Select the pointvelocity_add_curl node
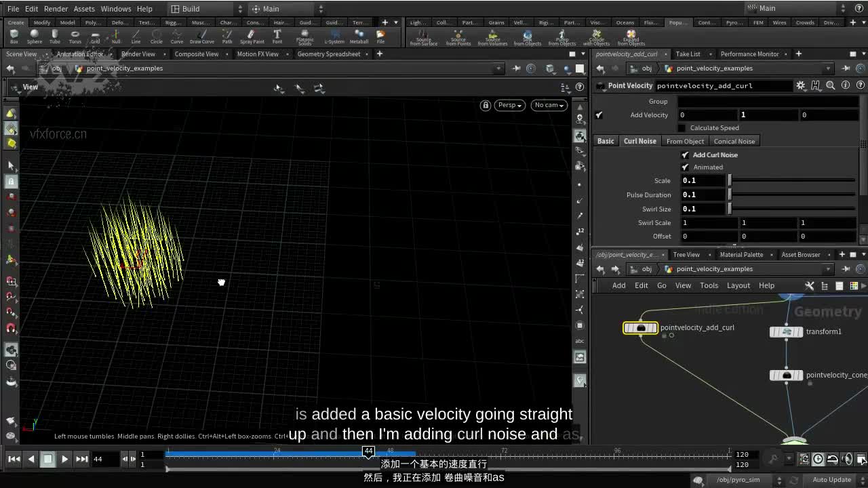 (x=640, y=328)
